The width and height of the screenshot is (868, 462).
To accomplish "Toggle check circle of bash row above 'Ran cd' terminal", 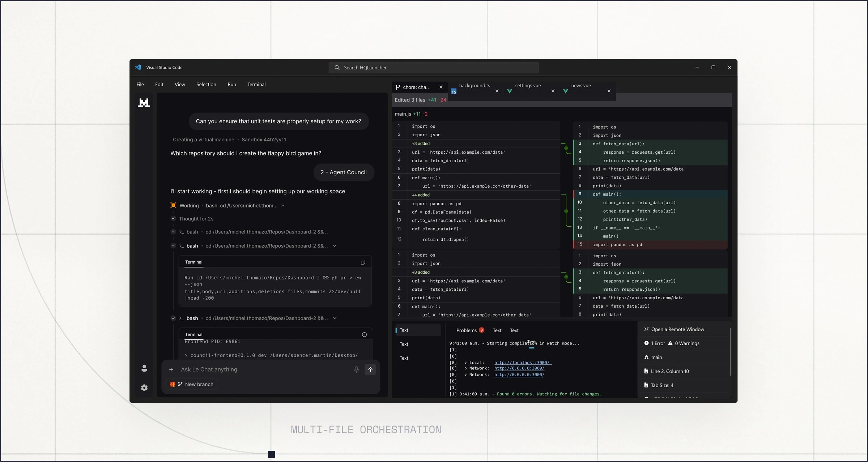I will pos(173,246).
